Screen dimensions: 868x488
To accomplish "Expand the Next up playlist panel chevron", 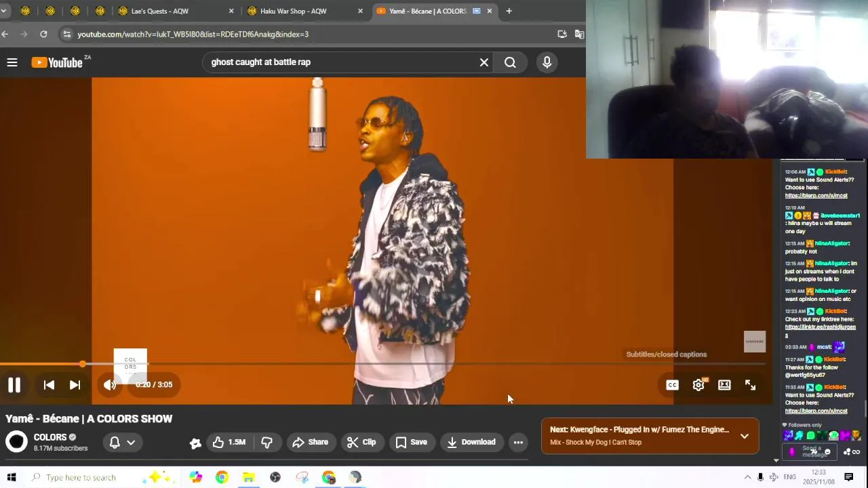I will point(745,436).
